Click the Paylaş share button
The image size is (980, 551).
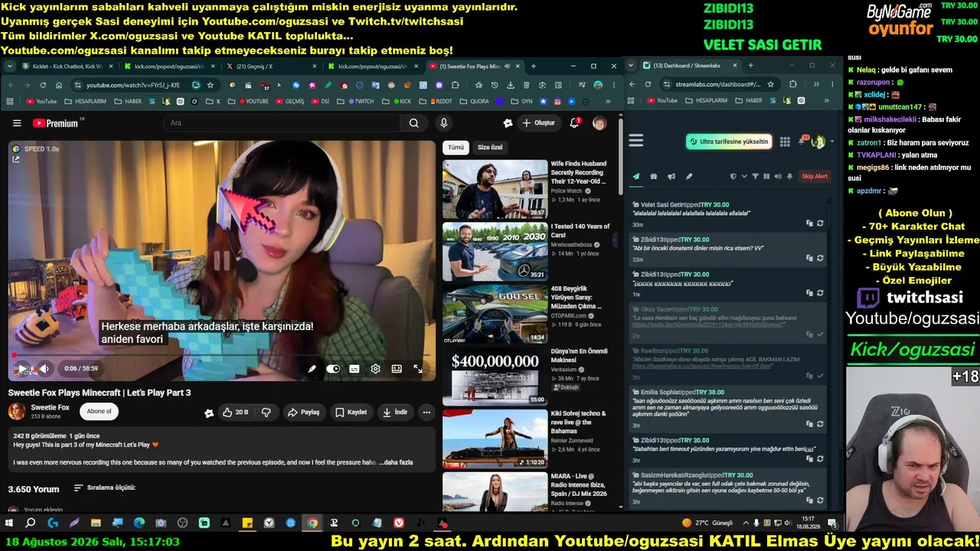(x=304, y=412)
